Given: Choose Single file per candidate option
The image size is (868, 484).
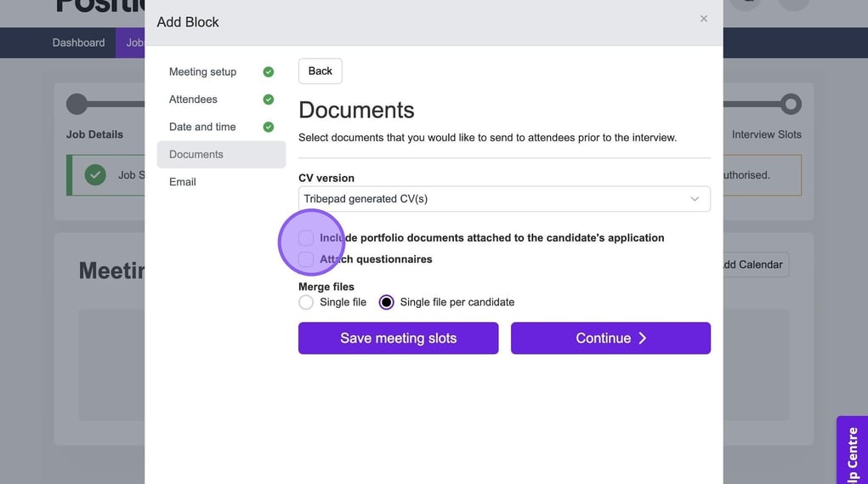Looking at the screenshot, I should click(387, 302).
